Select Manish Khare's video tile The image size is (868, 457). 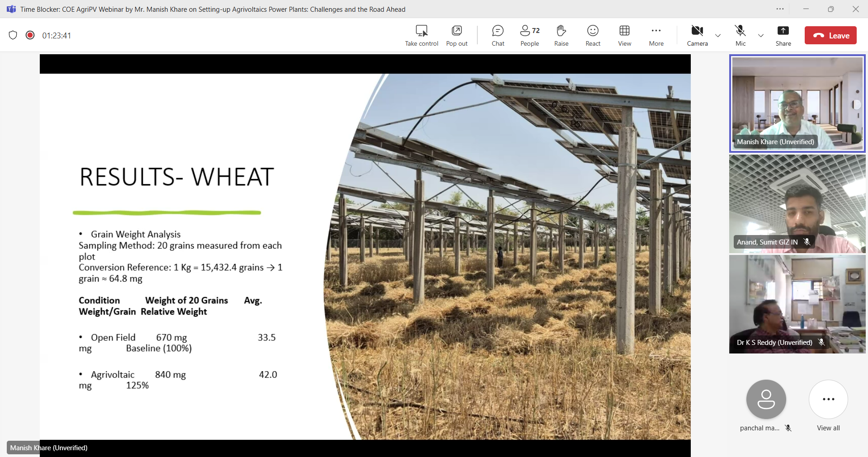click(797, 104)
